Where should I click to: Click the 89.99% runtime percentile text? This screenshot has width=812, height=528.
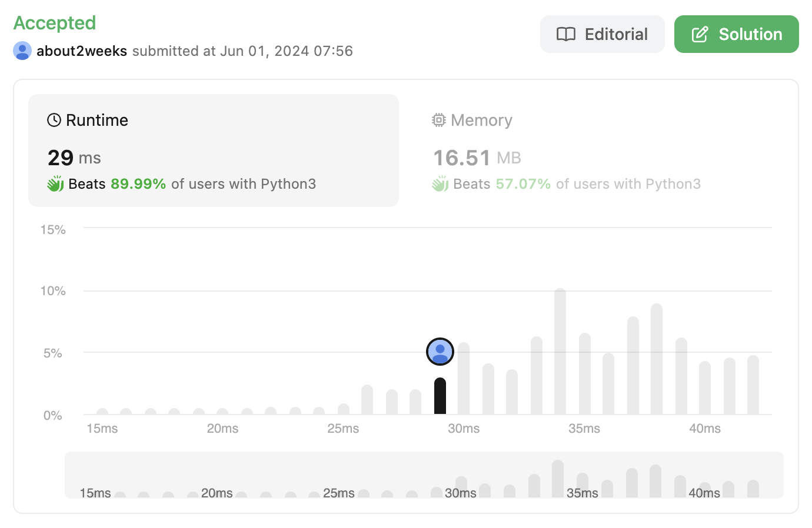click(x=138, y=183)
